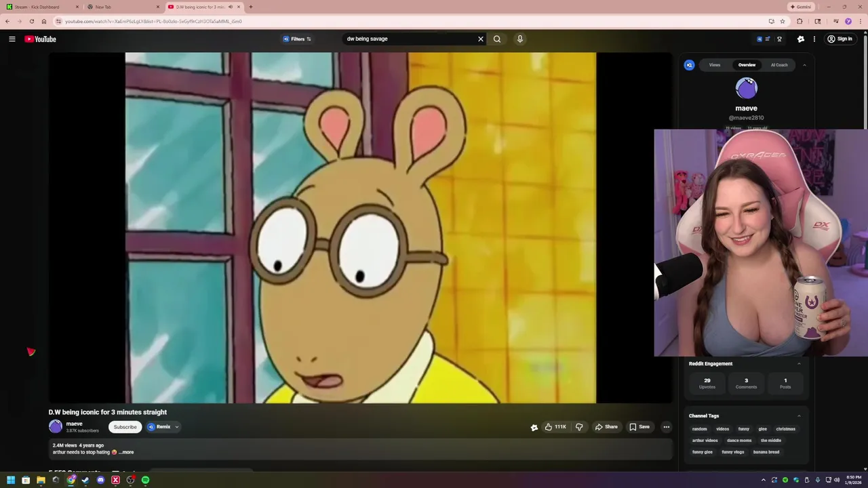Viewport: 868px width, 488px height.
Task: Collapse the side panel with top chevron
Action: pyautogui.click(x=804, y=65)
